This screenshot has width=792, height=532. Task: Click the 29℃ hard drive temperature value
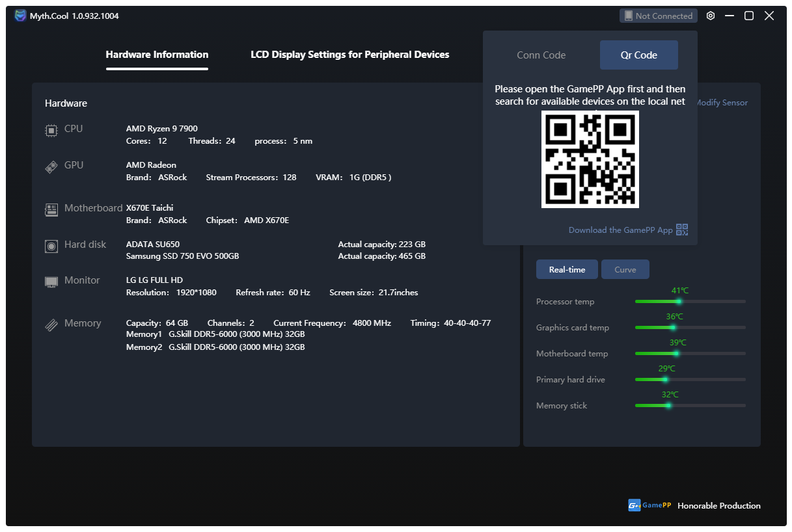tap(667, 369)
